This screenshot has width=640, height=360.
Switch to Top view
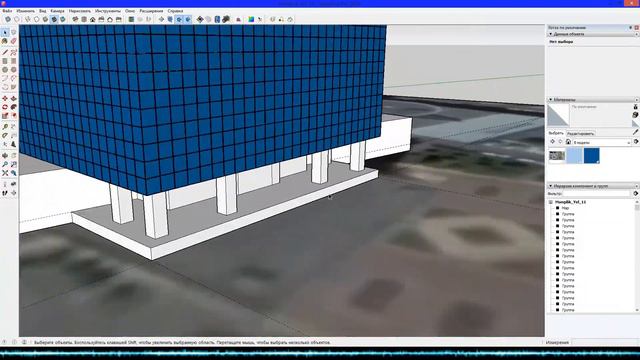(x=84, y=19)
